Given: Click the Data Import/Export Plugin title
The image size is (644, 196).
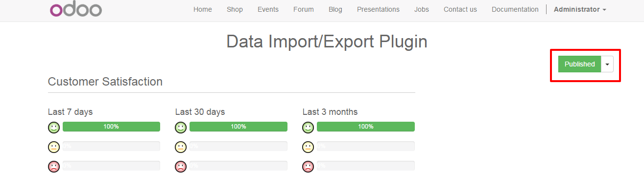Looking at the screenshot, I should (x=327, y=42).
